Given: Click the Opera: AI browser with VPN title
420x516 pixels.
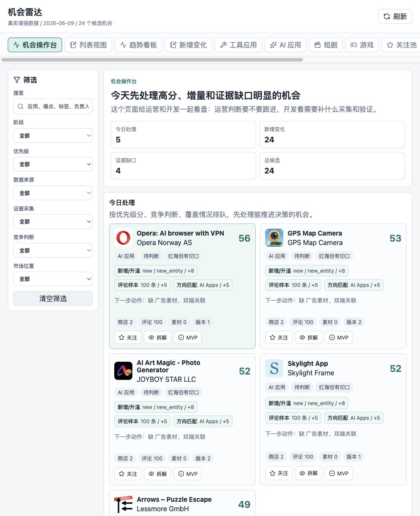Looking at the screenshot, I should pos(180,233).
